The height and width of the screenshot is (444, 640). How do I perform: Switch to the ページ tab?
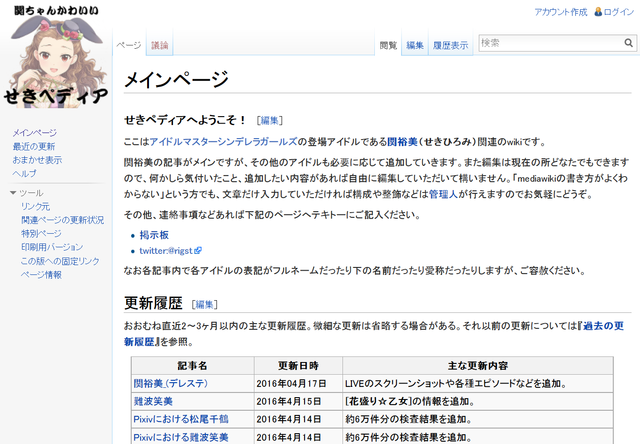(x=129, y=45)
